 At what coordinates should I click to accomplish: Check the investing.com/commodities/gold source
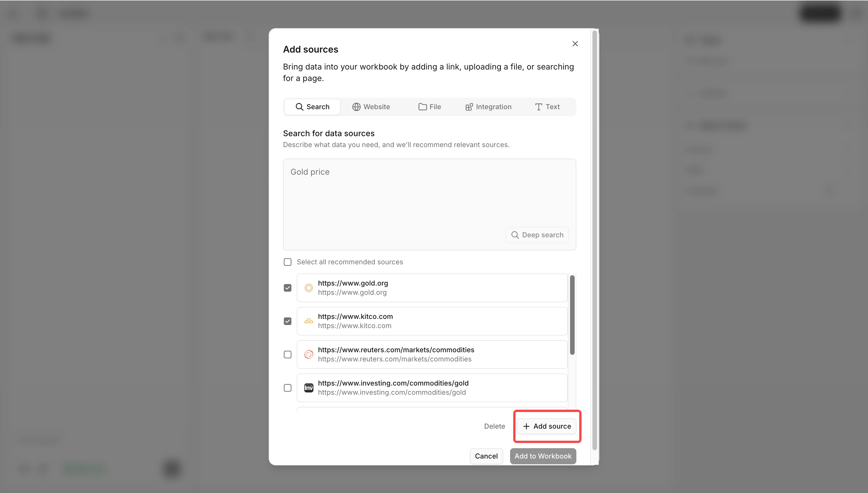288,388
